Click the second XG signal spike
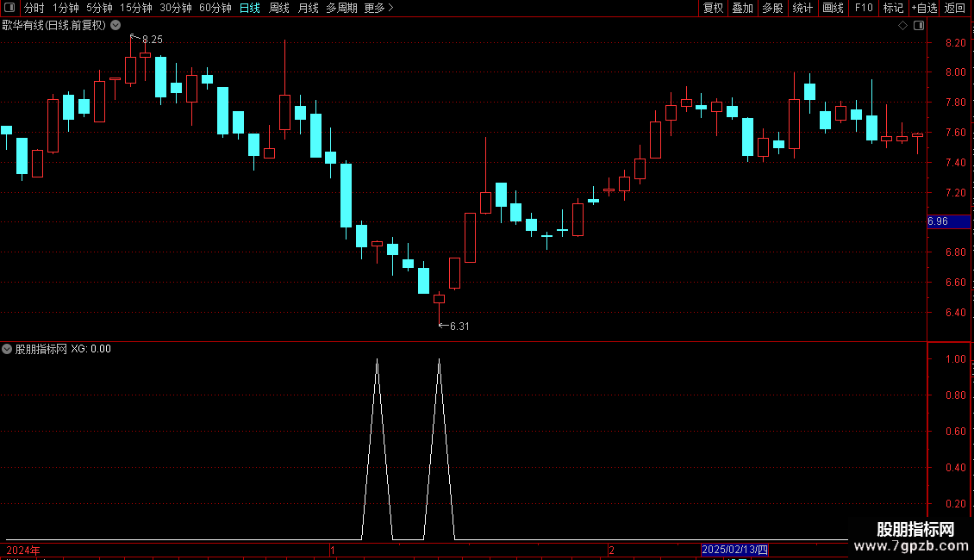 pyautogui.click(x=440, y=448)
